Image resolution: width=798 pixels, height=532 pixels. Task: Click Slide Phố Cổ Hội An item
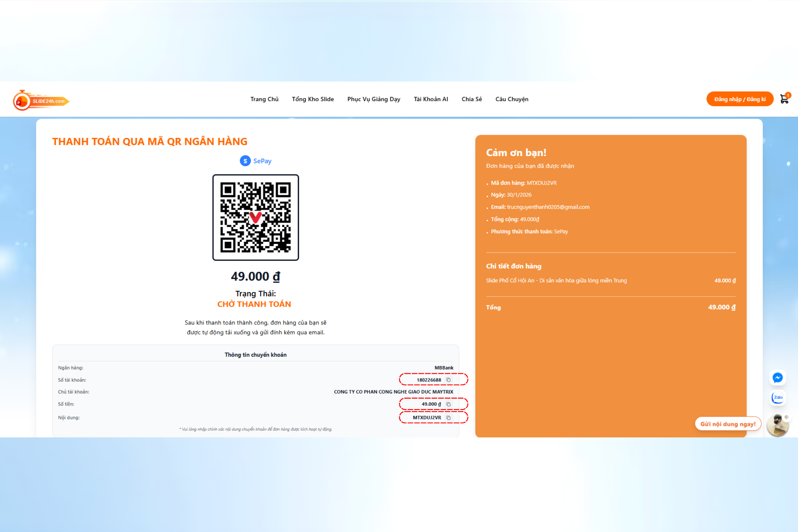pos(556,280)
